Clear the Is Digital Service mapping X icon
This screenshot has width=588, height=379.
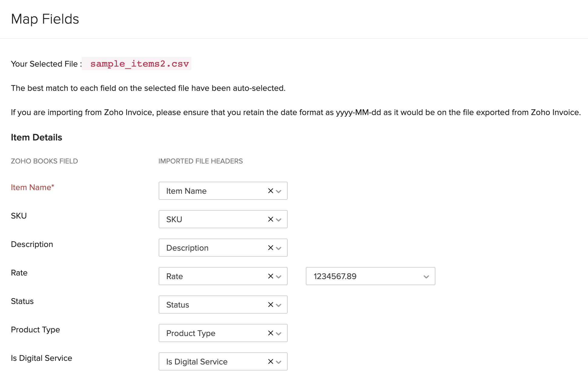tap(271, 361)
